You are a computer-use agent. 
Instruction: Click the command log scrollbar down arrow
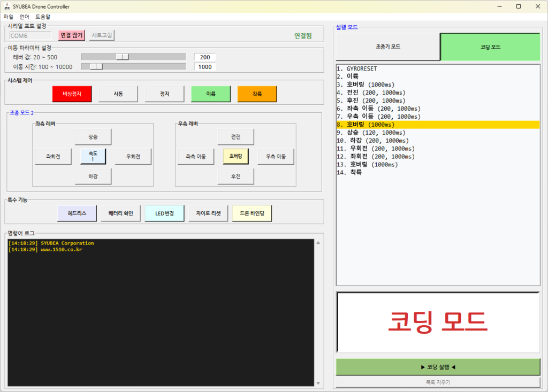pos(318,383)
